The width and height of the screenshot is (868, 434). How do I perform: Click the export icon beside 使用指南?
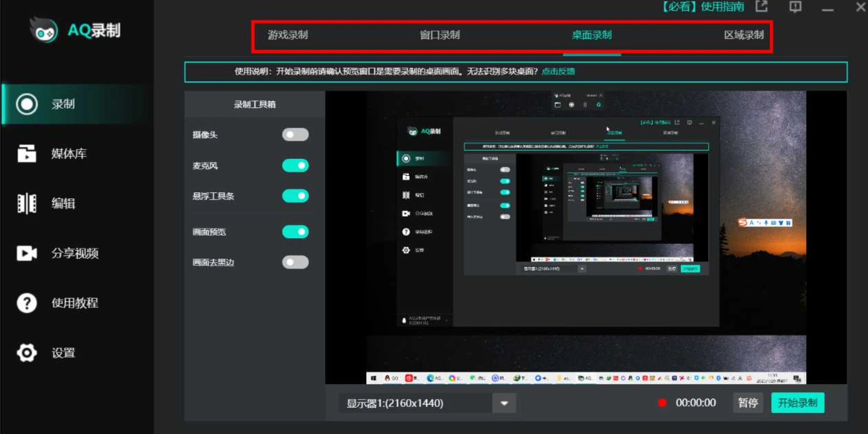click(762, 7)
